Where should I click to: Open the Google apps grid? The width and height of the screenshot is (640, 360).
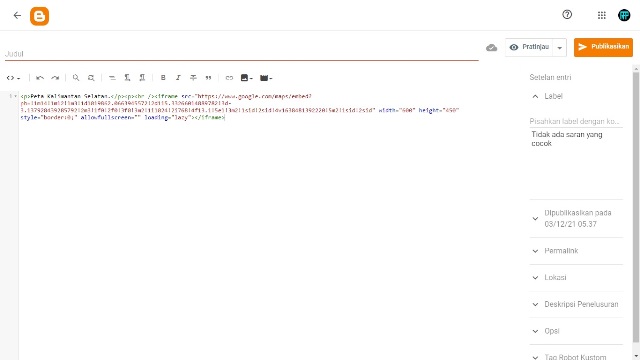(601, 15)
